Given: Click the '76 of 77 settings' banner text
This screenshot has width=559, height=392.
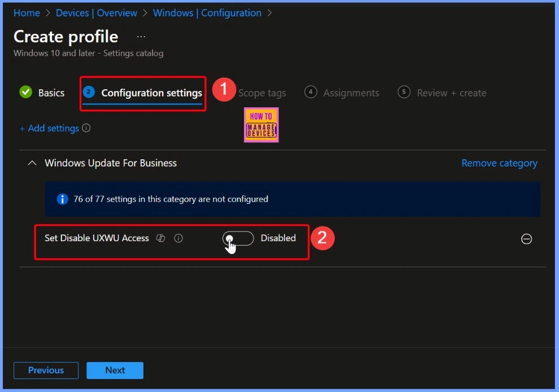Looking at the screenshot, I should point(171,199).
